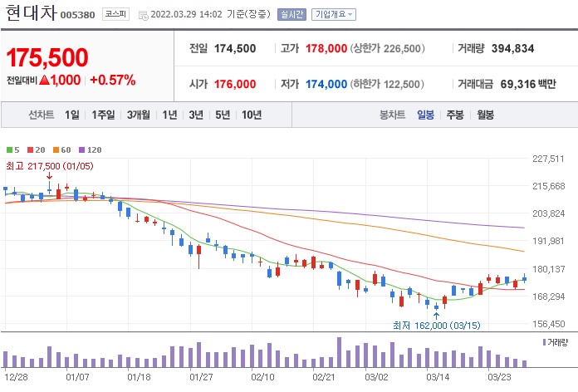Select the 1일 line chart tab
The width and height of the screenshot is (578, 392).
tap(72, 115)
